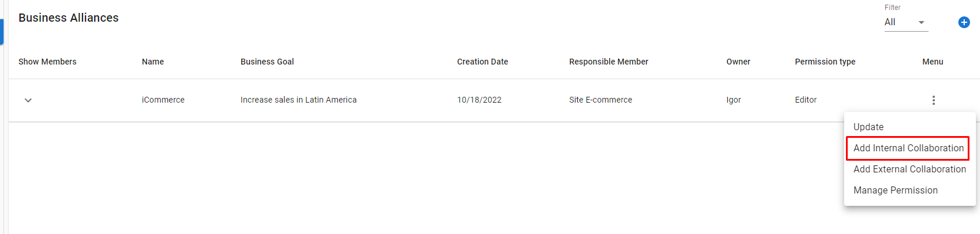The height and width of the screenshot is (234, 980).
Task: Choose Add External Collaboration menu entry
Action: (x=910, y=169)
